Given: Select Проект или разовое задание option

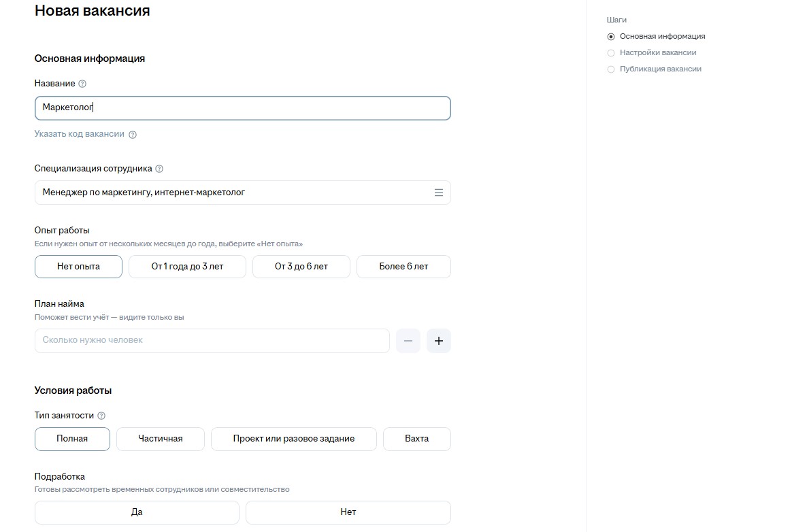Looking at the screenshot, I should [x=293, y=439].
